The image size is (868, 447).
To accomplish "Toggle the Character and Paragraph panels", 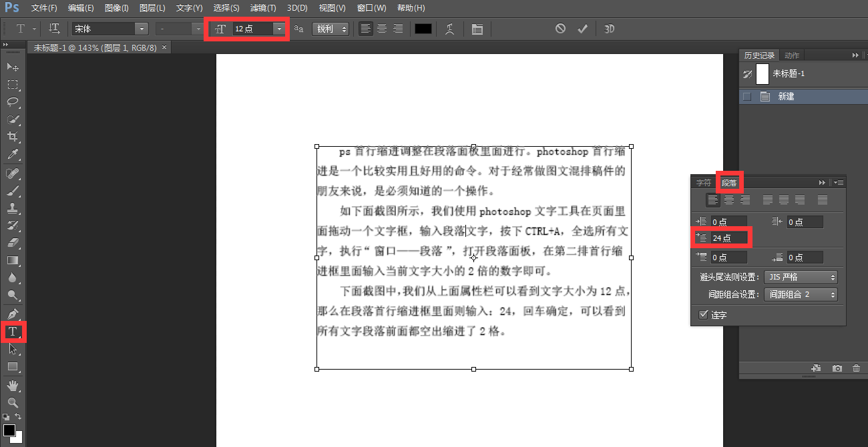I will (x=477, y=29).
